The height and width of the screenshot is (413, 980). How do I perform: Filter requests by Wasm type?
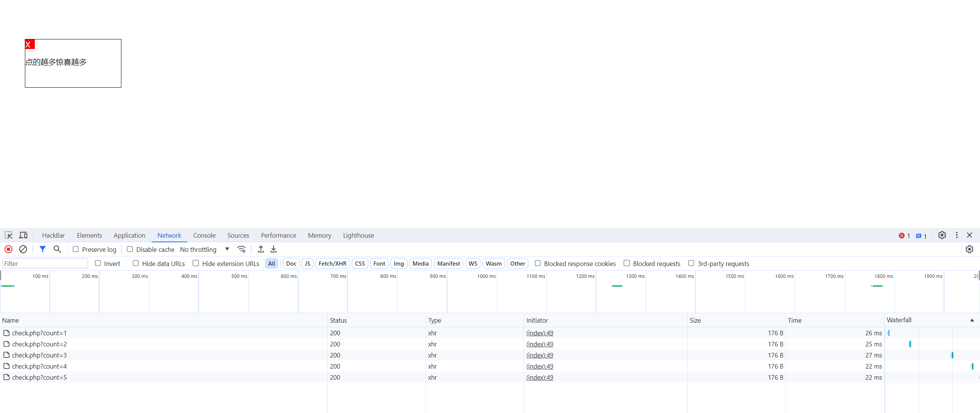click(493, 263)
